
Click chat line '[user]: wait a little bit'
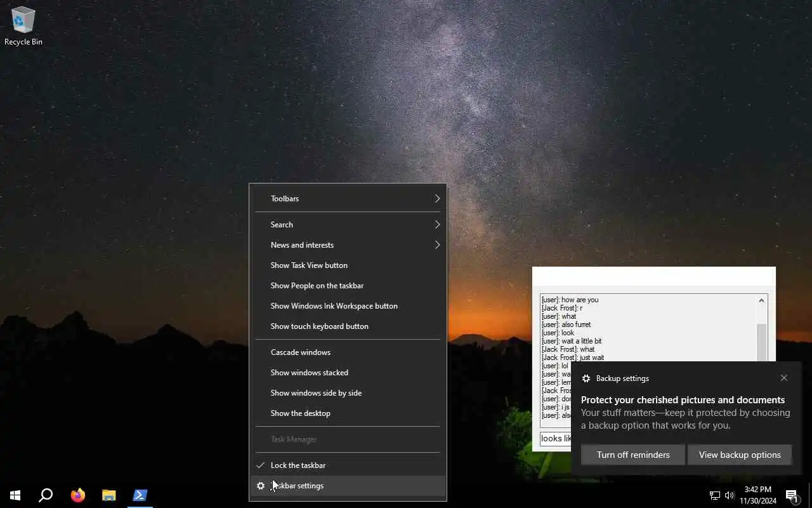(572, 341)
